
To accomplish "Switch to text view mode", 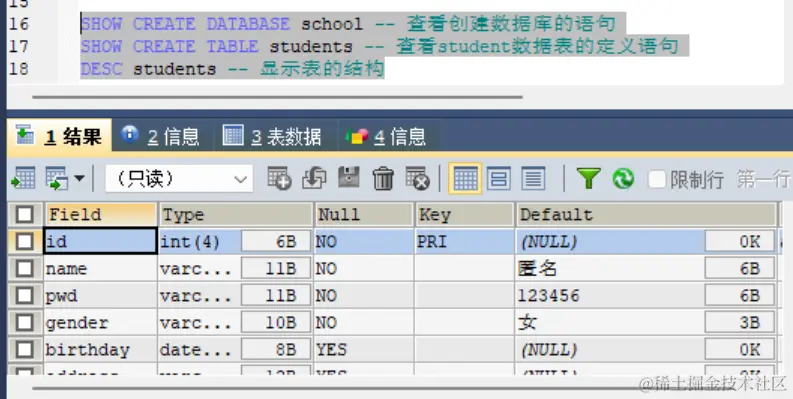I will 533,179.
